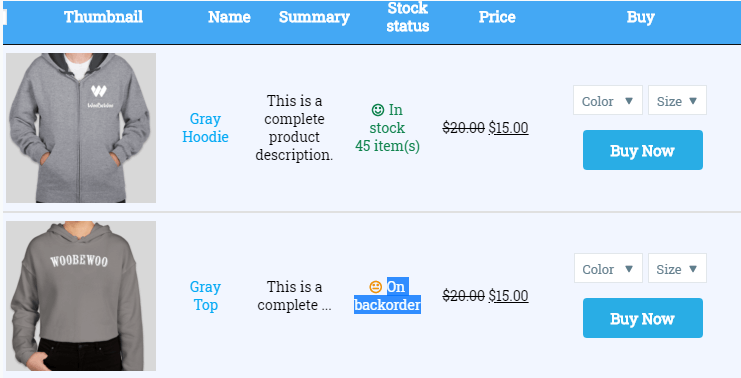Viewport: 741px width, 378px height.
Task: Open Size dropdown for Gray Hoodie
Action: click(677, 100)
